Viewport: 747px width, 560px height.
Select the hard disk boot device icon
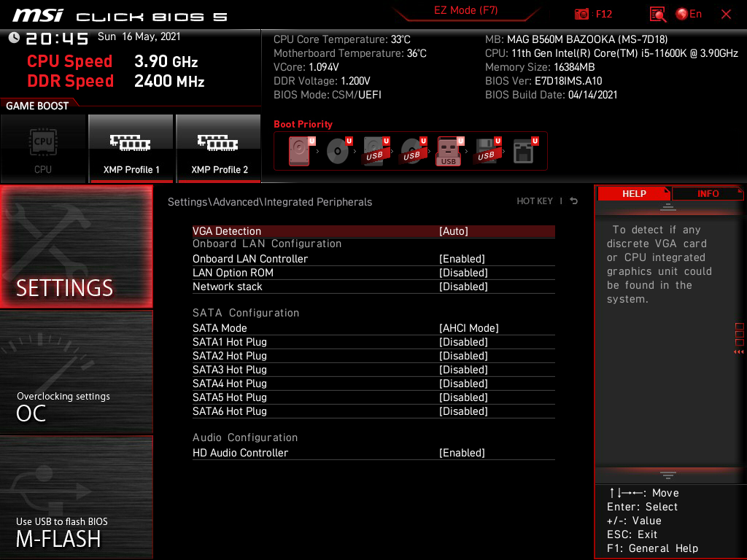[301, 151]
